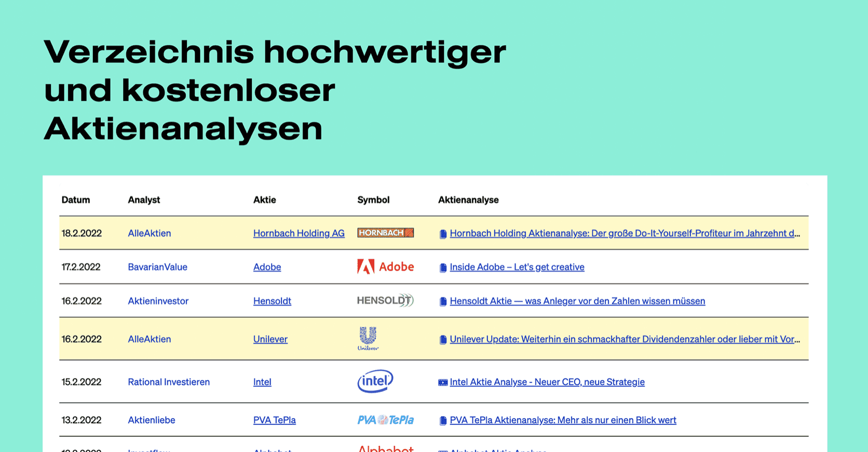The width and height of the screenshot is (868, 452).
Task: Click the Datum column header
Action: pyautogui.click(x=76, y=200)
